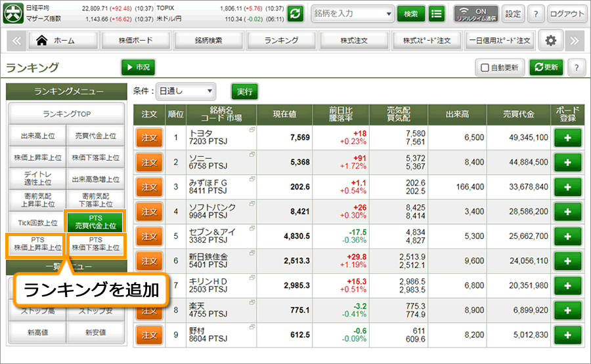Enable the 自動更新 auto-update checkbox
Image resolution: width=591 pixels, height=364 pixels.
pyautogui.click(x=485, y=68)
